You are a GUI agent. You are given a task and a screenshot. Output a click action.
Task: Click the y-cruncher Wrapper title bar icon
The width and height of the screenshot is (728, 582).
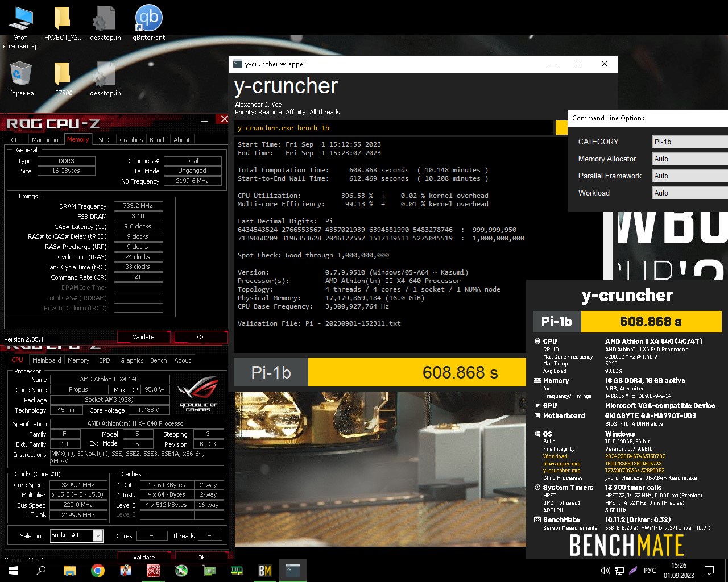pyautogui.click(x=238, y=64)
